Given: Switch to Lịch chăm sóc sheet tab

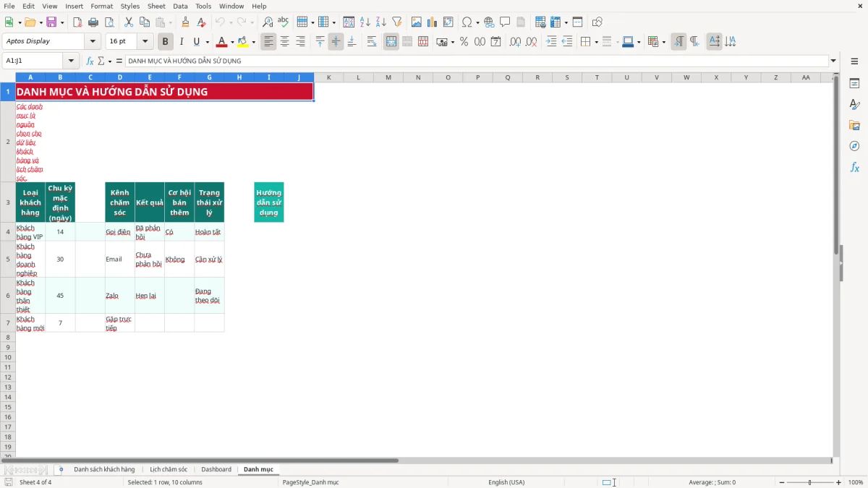Looking at the screenshot, I should pyautogui.click(x=169, y=469).
